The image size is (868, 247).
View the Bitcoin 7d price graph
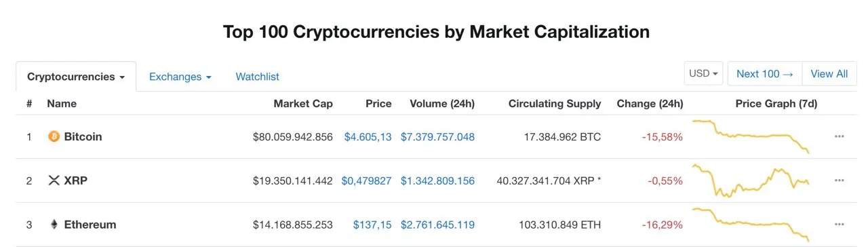(x=751, y=136)
